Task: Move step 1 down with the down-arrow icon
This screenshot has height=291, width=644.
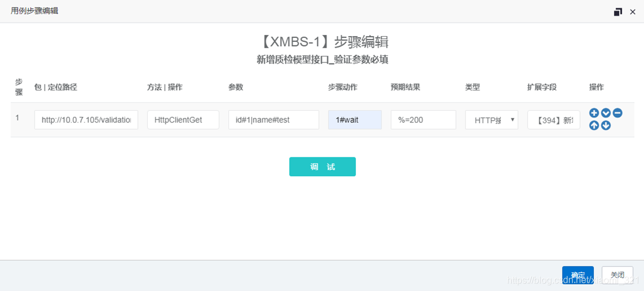Action: (x=606, y=125)
